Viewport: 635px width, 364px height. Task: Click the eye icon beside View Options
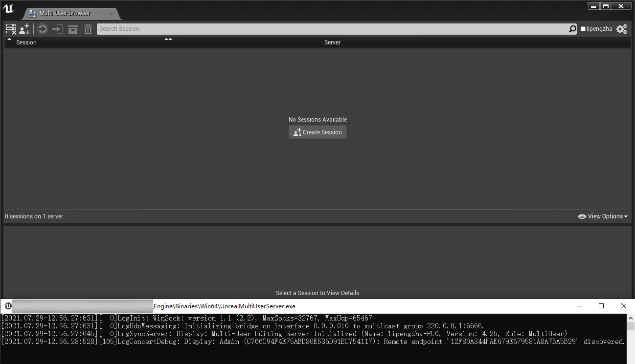(x=582, y=216)
